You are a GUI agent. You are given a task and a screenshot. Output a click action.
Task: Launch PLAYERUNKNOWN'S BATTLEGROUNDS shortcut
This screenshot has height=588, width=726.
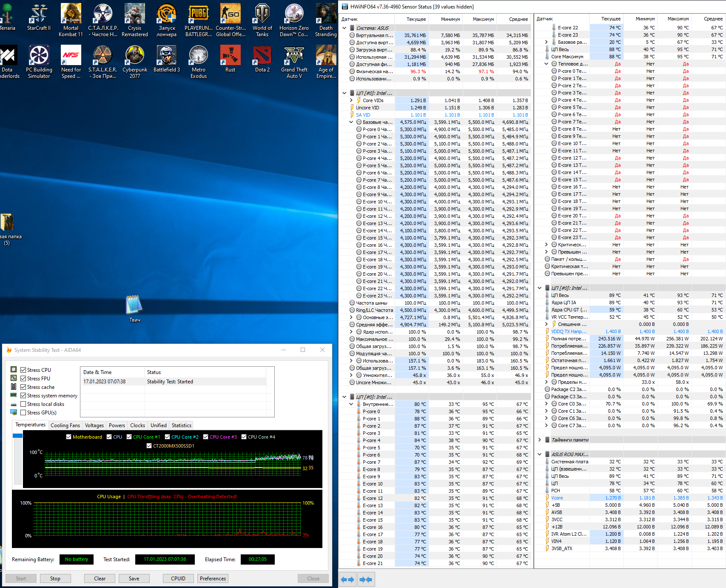[x=199, y=20]
